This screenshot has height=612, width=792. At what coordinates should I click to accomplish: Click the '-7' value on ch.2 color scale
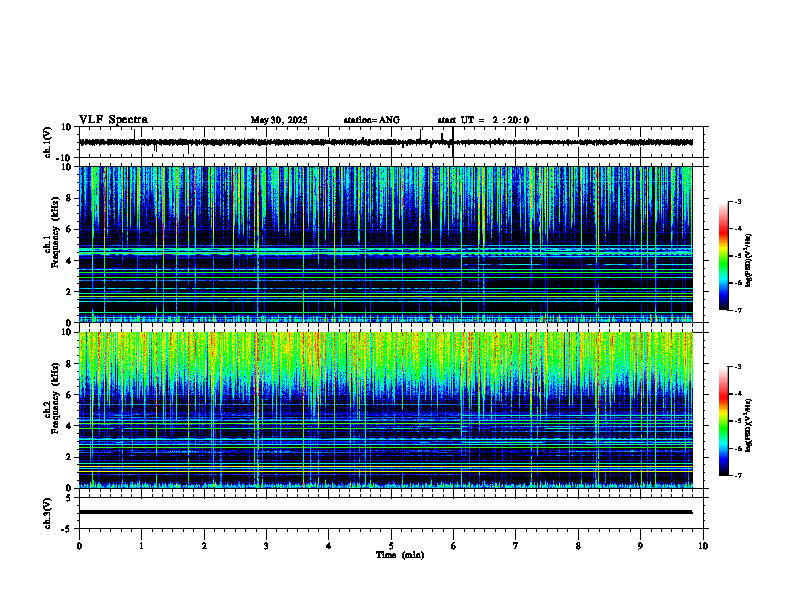737,475
